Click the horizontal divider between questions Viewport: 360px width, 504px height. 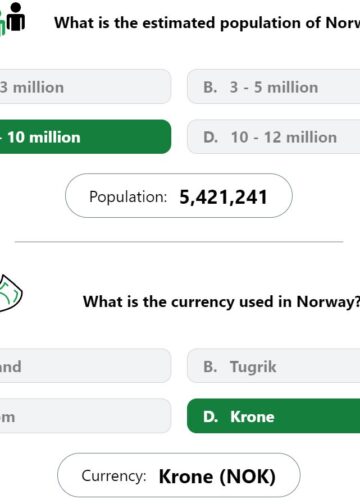click(x=179, y=242)
